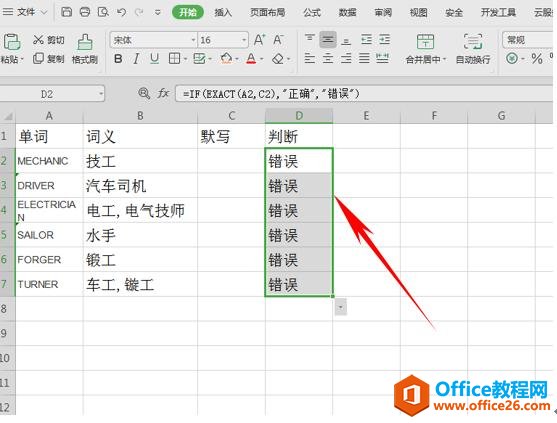The width and height of the screenshot is (557, 423).
Task: Open the 文件 (File) menu
Action: 26,12
